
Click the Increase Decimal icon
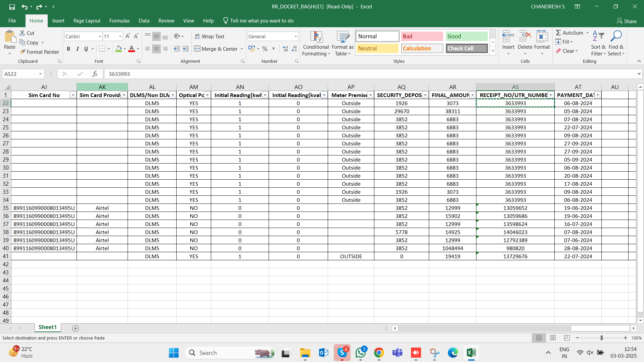(285, 49)
